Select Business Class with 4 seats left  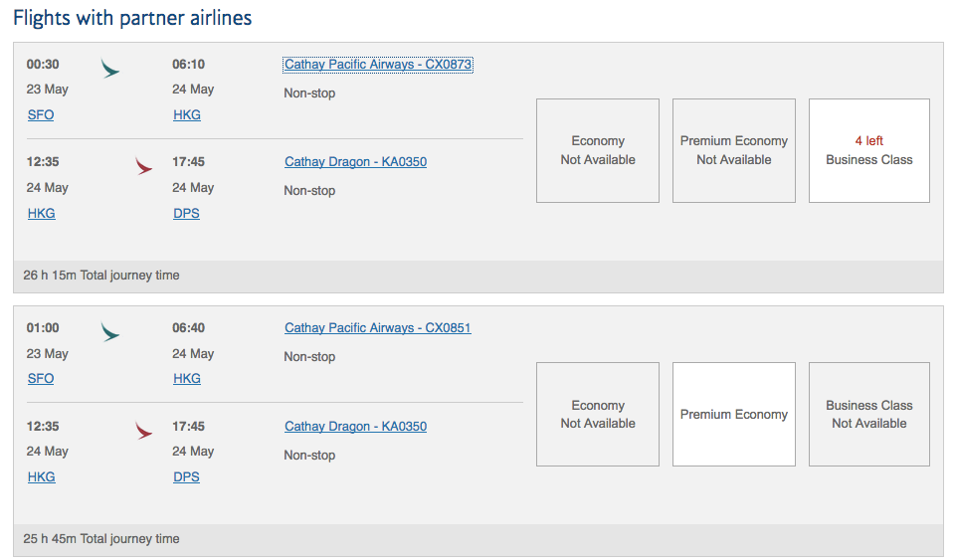868,150
